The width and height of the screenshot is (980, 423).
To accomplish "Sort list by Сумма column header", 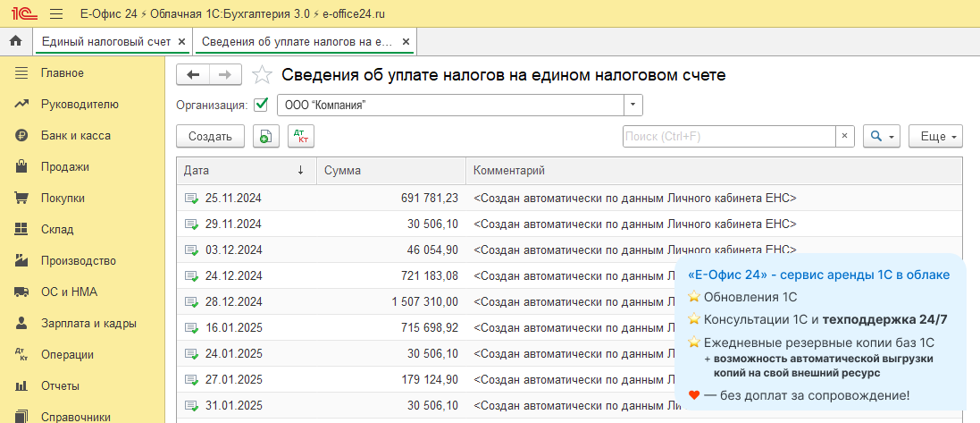I will [x=390, y=170].
